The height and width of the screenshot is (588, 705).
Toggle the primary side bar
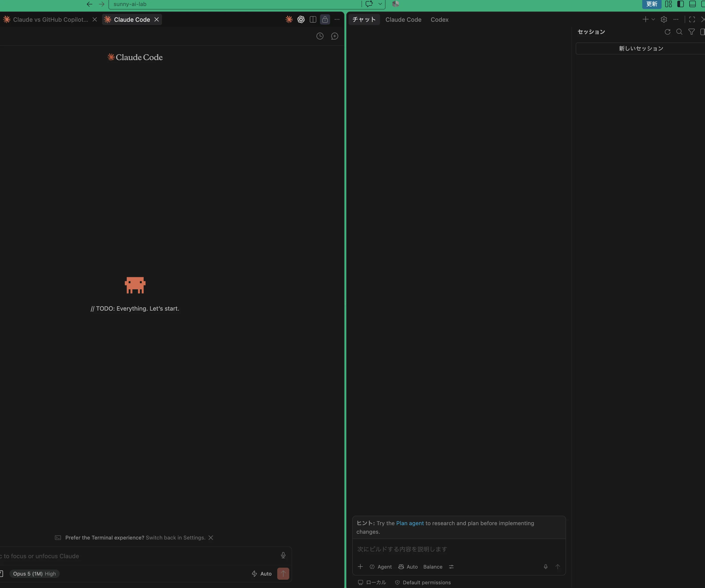681,4
